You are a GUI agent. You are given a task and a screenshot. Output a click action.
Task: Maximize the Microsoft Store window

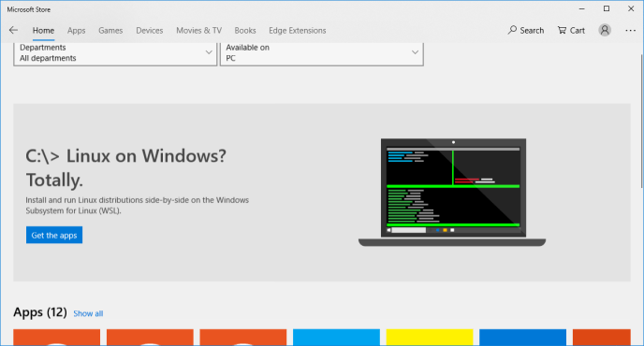607,8
